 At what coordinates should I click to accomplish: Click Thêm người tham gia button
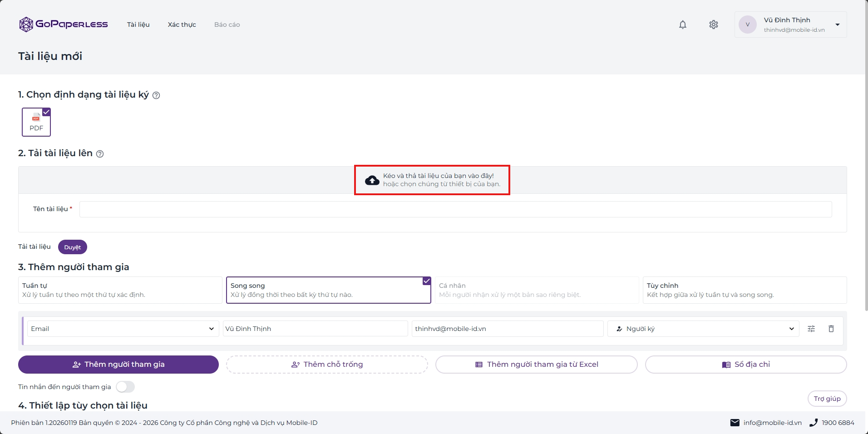tap(118, 365)
